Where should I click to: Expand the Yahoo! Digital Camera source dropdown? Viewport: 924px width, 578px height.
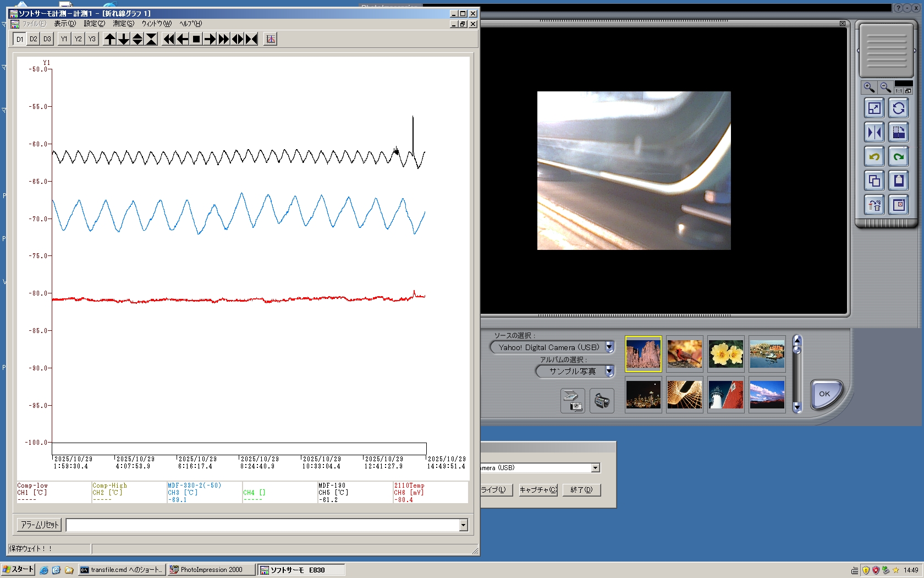click(609, 347)
